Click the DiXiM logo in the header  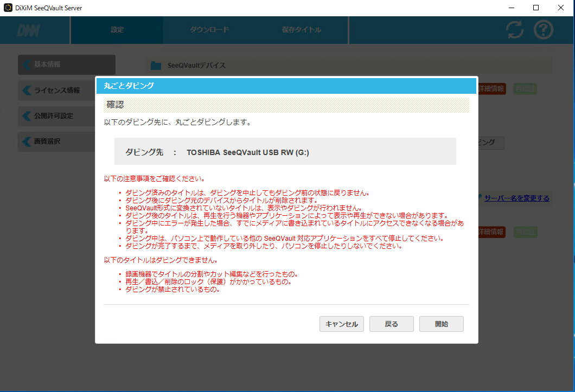tap(28, 30)
